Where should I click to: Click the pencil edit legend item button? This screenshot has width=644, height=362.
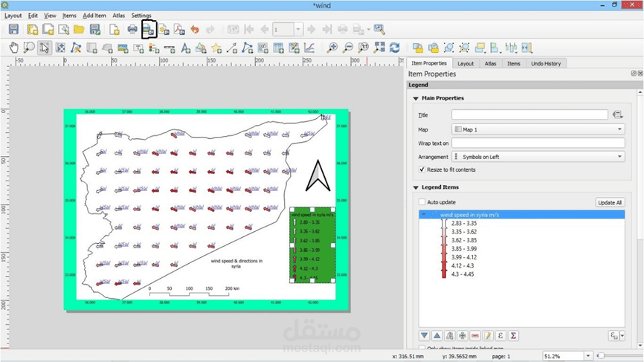488,336
